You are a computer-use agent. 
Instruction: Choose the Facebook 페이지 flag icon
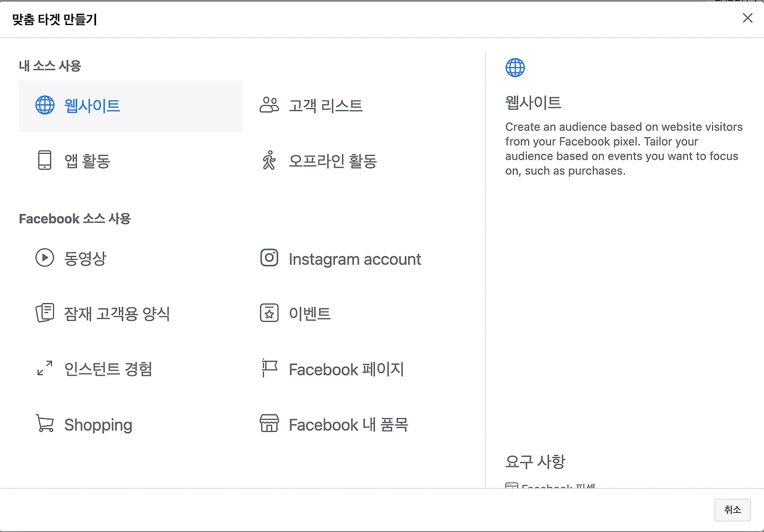tap(269, 369)
